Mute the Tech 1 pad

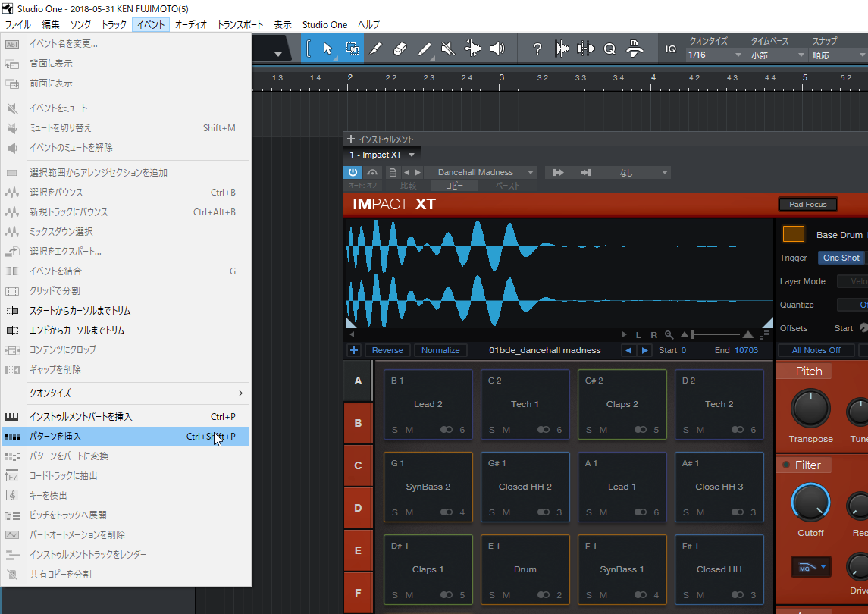(x=506, y=430)
